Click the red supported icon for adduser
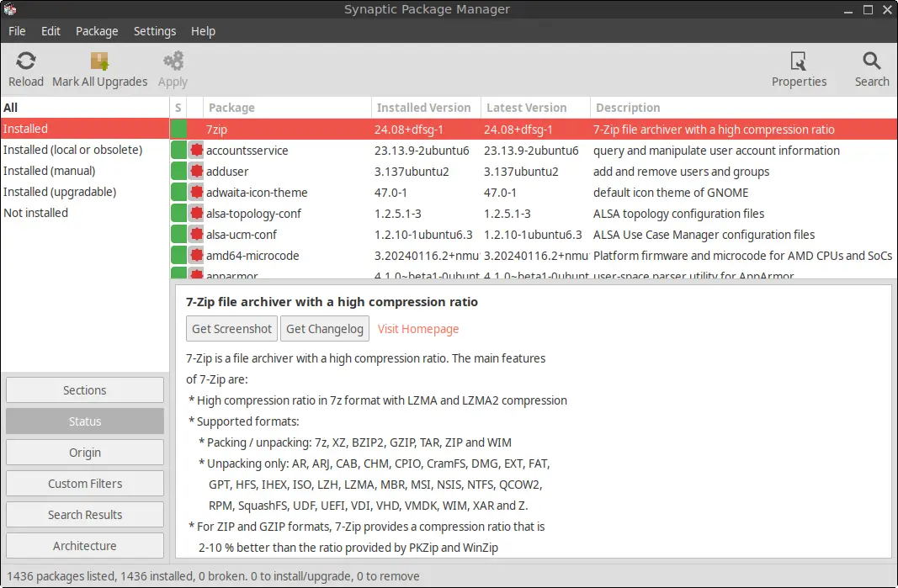This screenshot has width=898, height=588. tap(196, 172)
